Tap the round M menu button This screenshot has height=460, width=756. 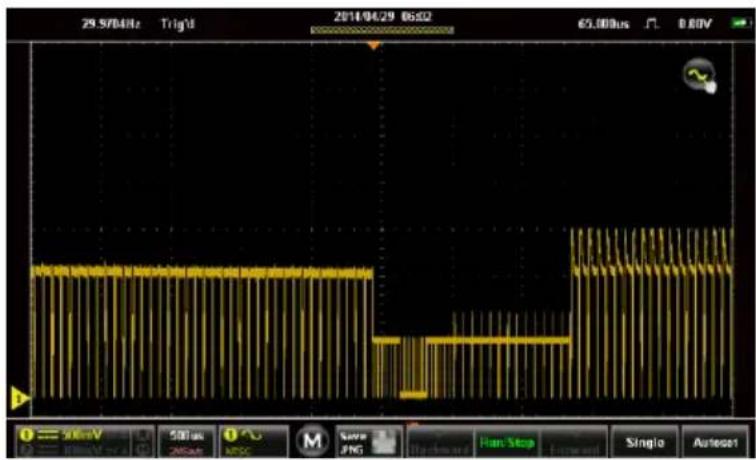point(312,440)
